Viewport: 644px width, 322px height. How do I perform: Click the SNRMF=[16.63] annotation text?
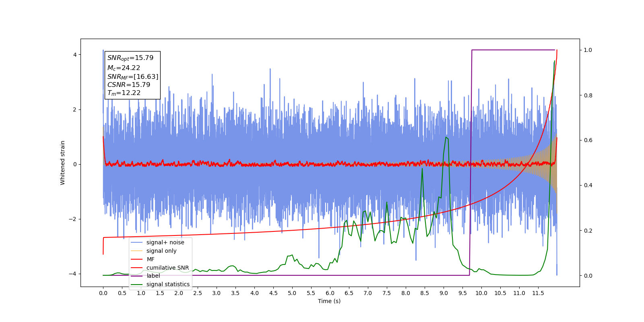(x=133, y=76)
